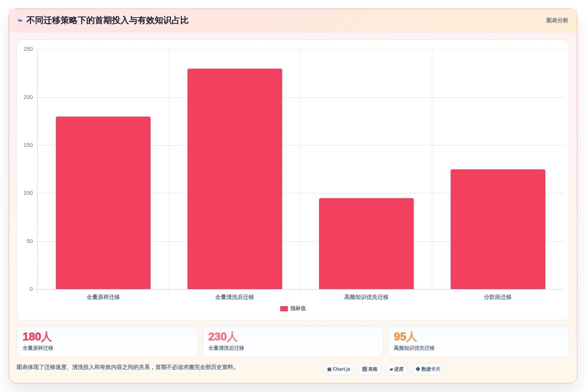Click the 全量原样迁移 x-axis label
Image resolution: width=586 pixels, height=392 pixels.
[103, 297]
